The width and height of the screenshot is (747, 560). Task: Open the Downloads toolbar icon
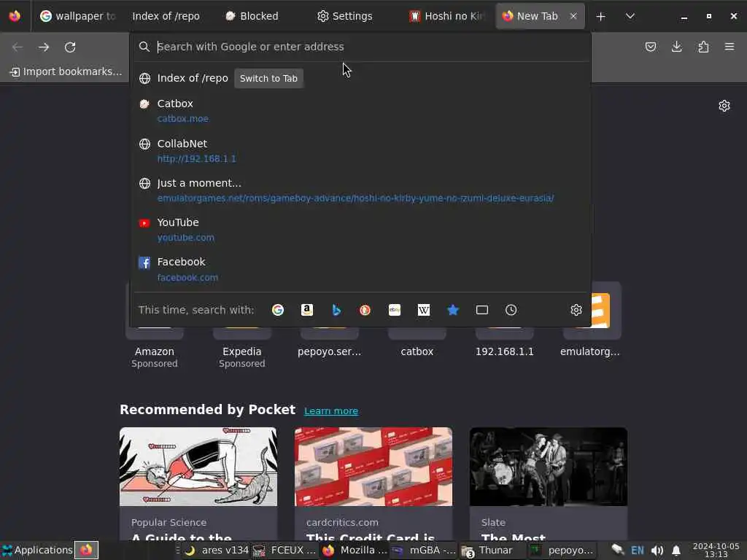(676, 47)
